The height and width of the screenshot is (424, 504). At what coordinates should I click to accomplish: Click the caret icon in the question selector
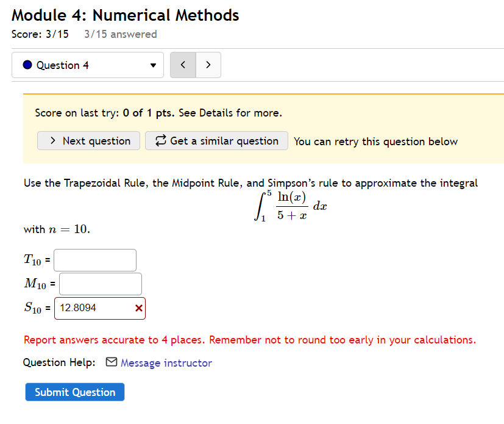click(x=153, y=65)
